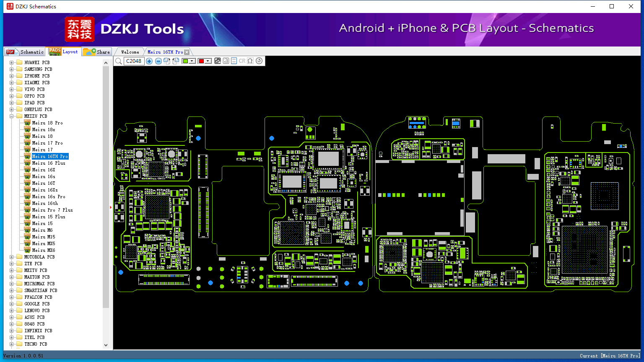Click the OPPO PCB folder icon
The height and width of the screenshot is (362, 644).
(19, 96)
